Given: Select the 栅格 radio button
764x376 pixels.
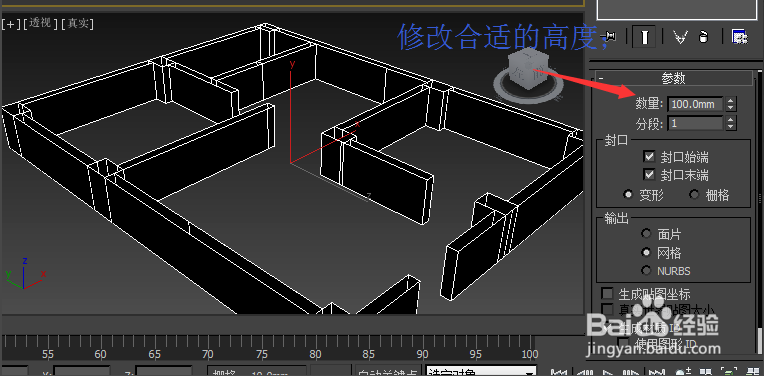Looking at the screenshot, I should [695, 195].
